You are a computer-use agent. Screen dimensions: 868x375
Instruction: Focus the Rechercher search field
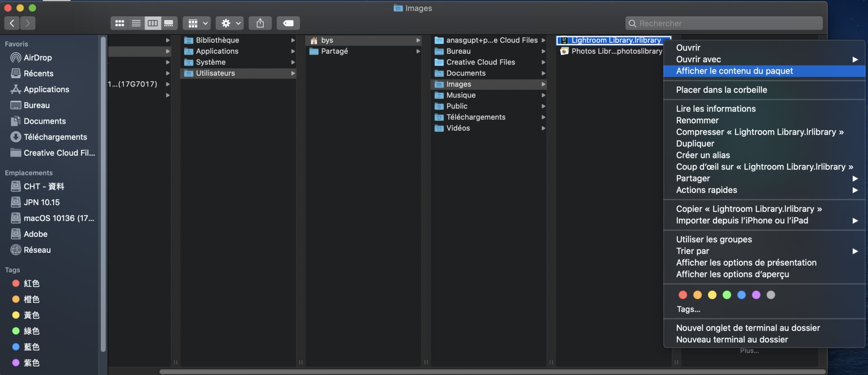[724, 23]
